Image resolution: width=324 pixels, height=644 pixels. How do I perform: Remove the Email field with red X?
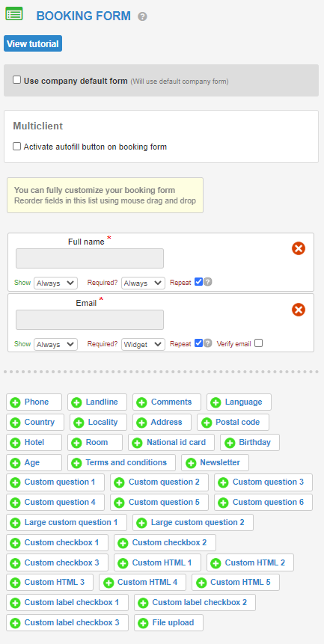[299, 310]
